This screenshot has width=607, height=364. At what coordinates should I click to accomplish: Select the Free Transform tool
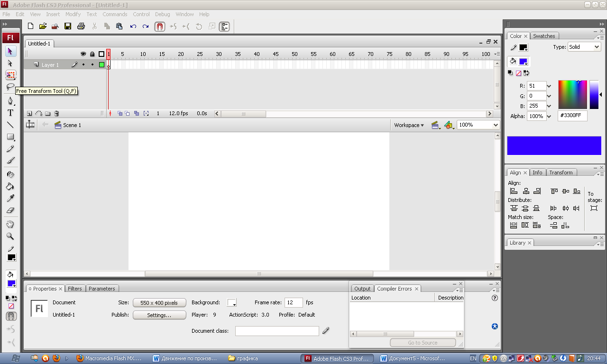pyautogui.click(x=10, y=75)
